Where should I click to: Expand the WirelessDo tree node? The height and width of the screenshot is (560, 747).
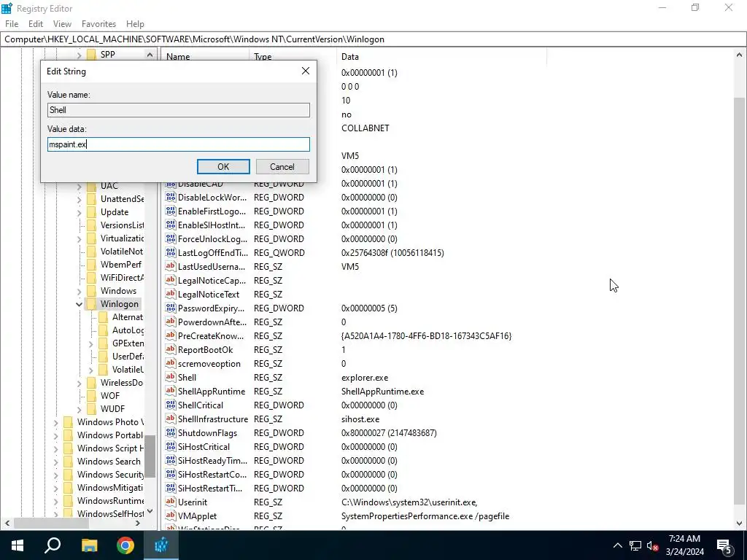[79, 383]
